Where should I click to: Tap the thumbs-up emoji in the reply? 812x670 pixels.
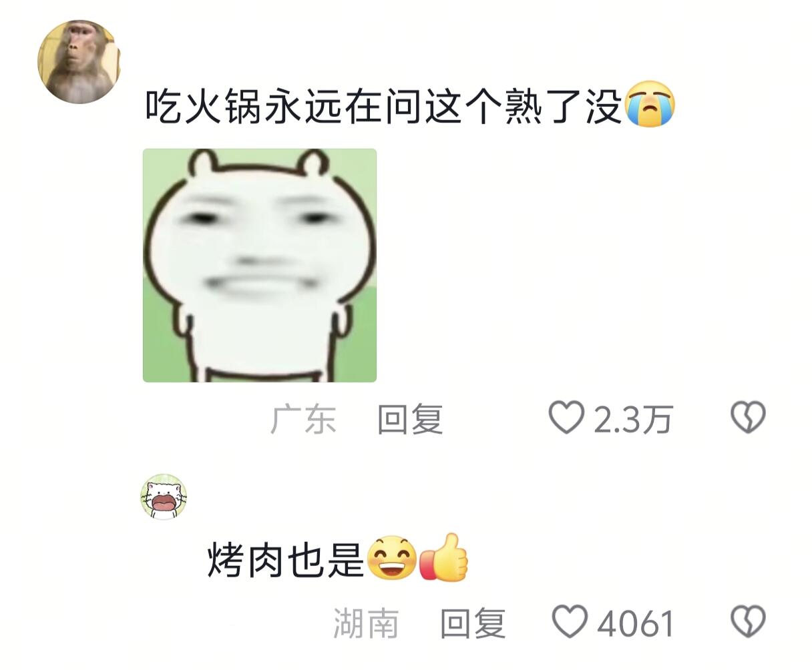tap(443, 558)
